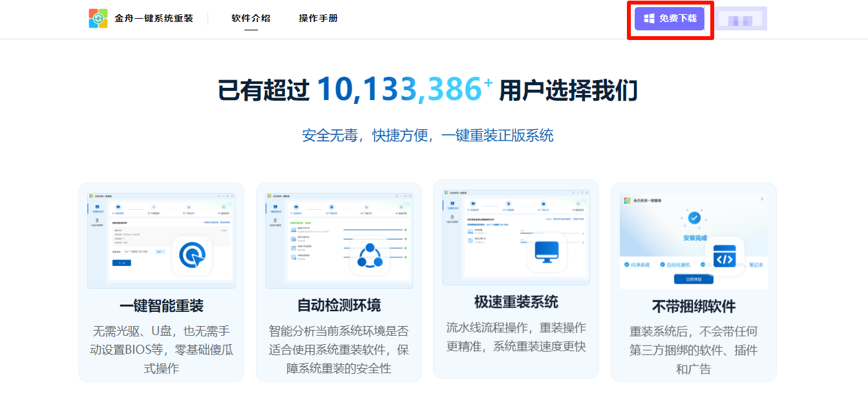The image size is (868, 399).
Task: Click the share-nodes icon on 自动检测环境 card
Action: [370, 256]
